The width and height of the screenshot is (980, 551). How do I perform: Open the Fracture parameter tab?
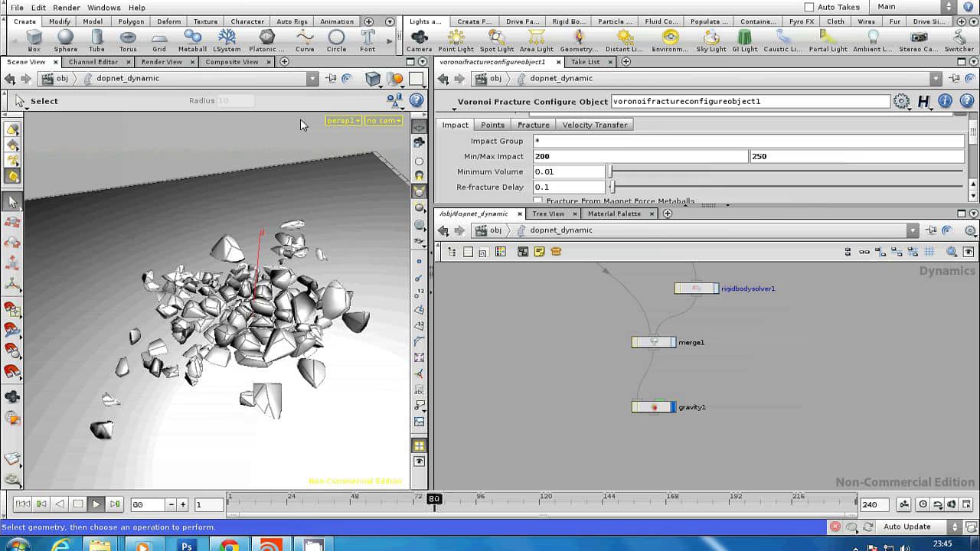point(533,125)
